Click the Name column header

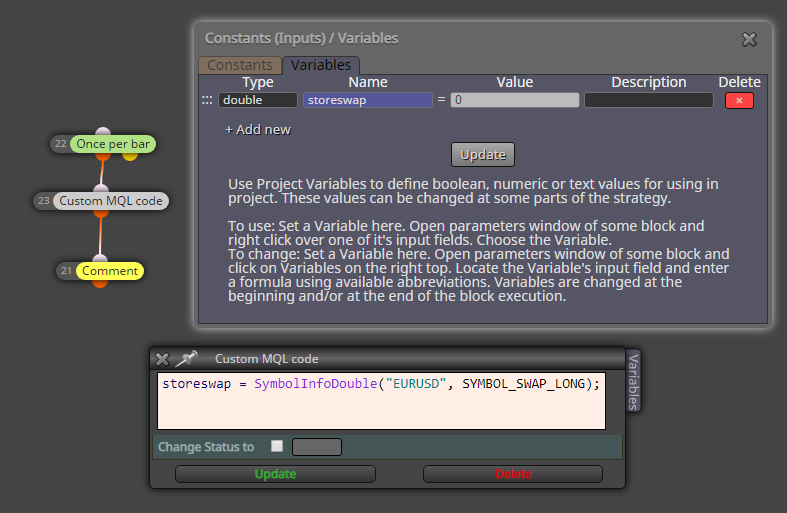(368, 82)
